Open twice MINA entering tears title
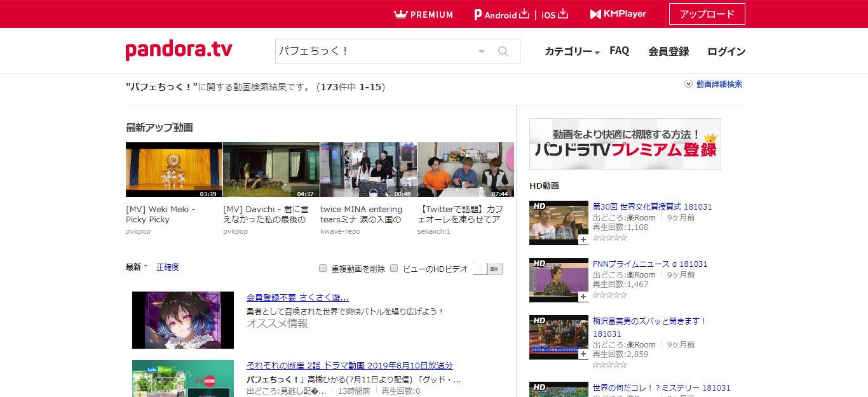 coord(361,214)
